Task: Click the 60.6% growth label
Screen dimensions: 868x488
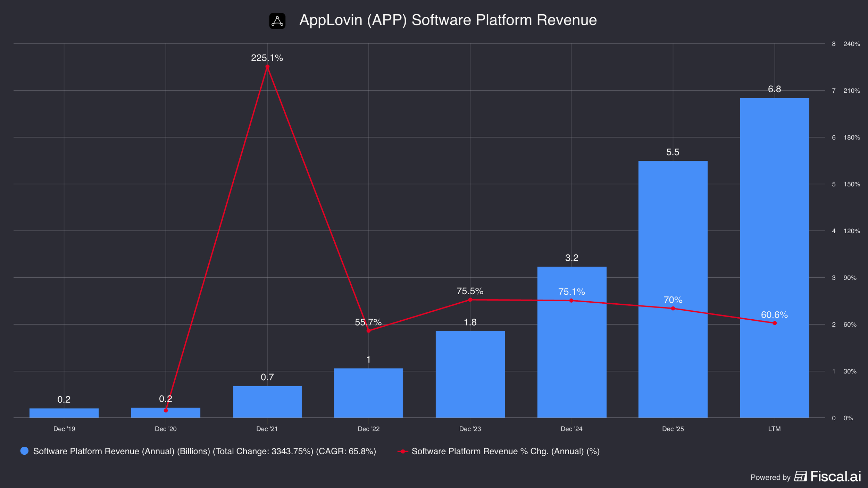Action: pyautogui.click(x=774, y=315)
